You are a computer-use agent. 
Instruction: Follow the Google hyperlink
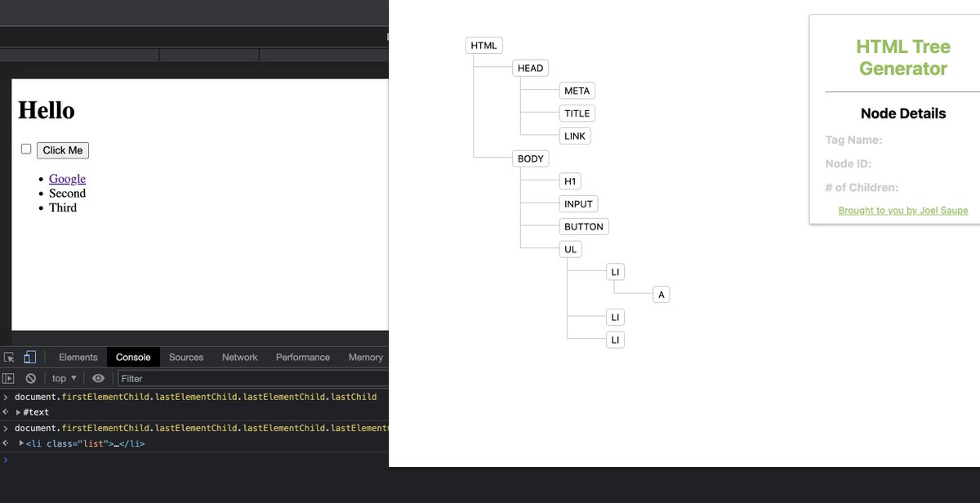coord(66,178)
